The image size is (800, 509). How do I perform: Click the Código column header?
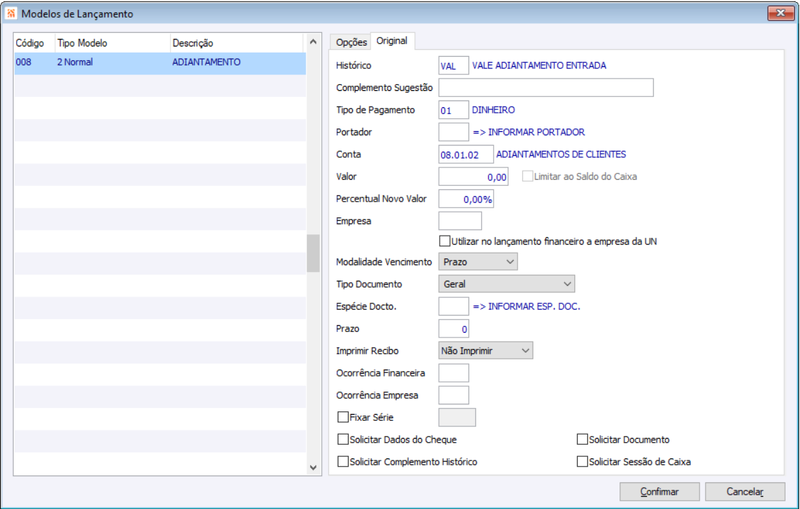[x=34, y=43]
